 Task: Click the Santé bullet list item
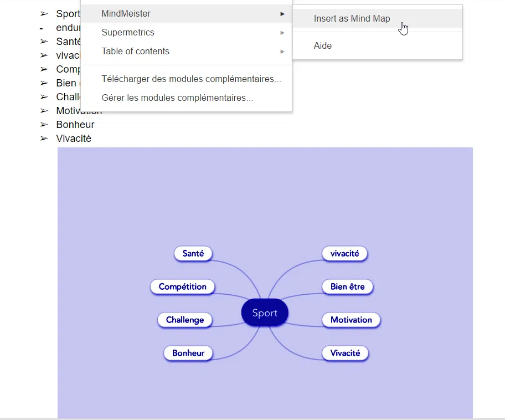click(x=68, y=41)
